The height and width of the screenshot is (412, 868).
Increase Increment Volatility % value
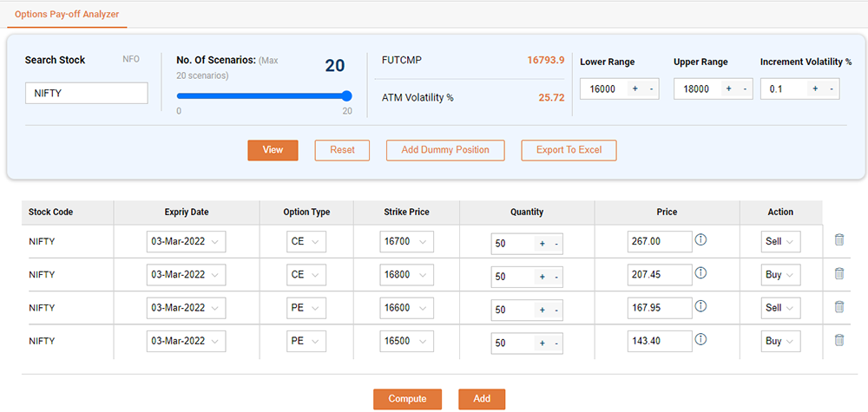tap(814, 89)
